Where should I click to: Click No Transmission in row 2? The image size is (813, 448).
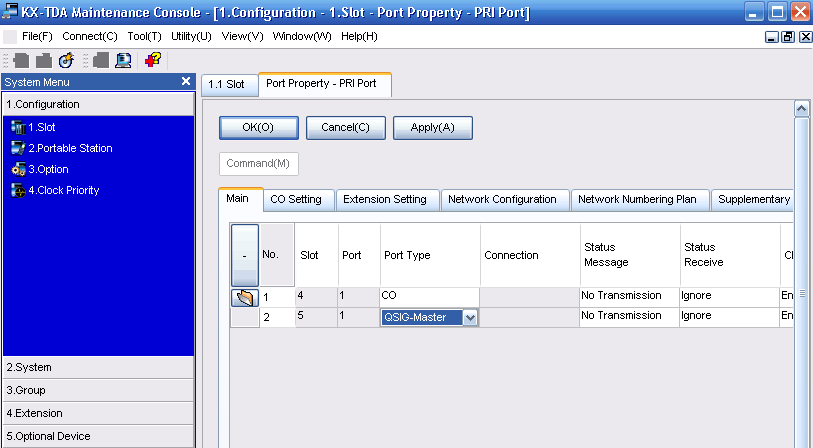pyautogui.click(x=629, y=317)
